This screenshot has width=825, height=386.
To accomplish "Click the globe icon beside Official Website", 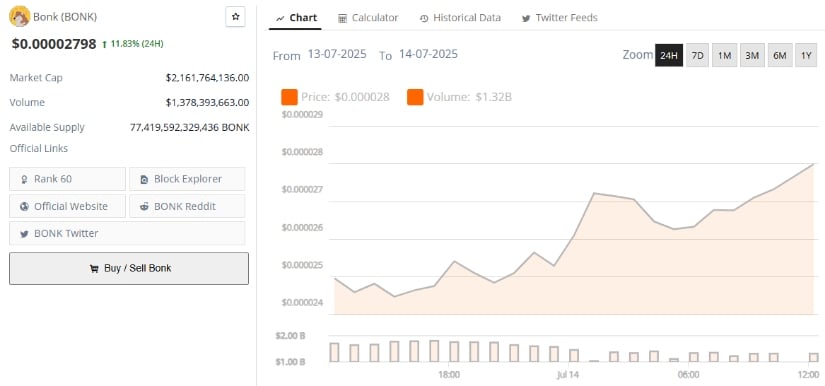I will coord(24,207).
